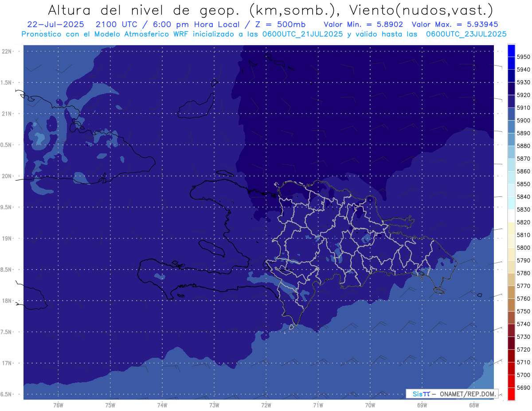This screenshot has width=532, height=411.
Task: Click the 'Valor Max. = 5.93945' text
Action: (456, 24)
